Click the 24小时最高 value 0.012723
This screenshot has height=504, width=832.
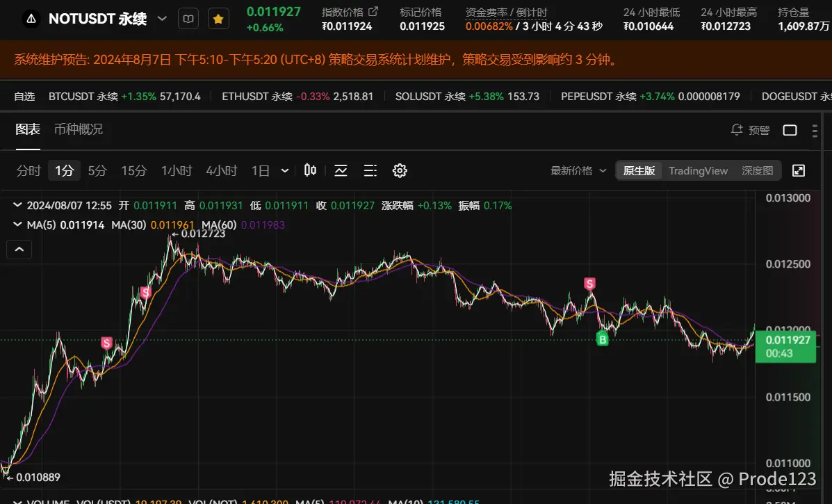726,26
